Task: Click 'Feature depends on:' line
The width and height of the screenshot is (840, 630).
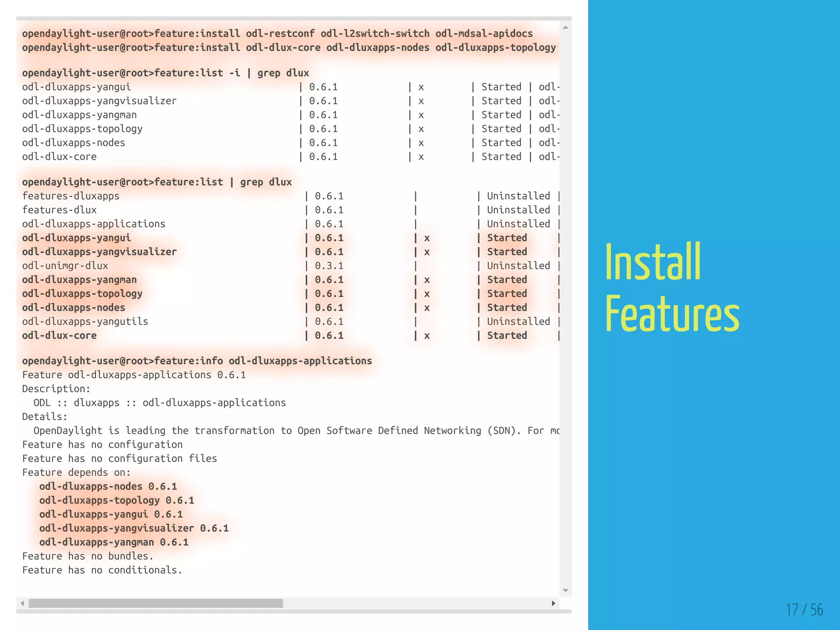Action: pos(76,472)
